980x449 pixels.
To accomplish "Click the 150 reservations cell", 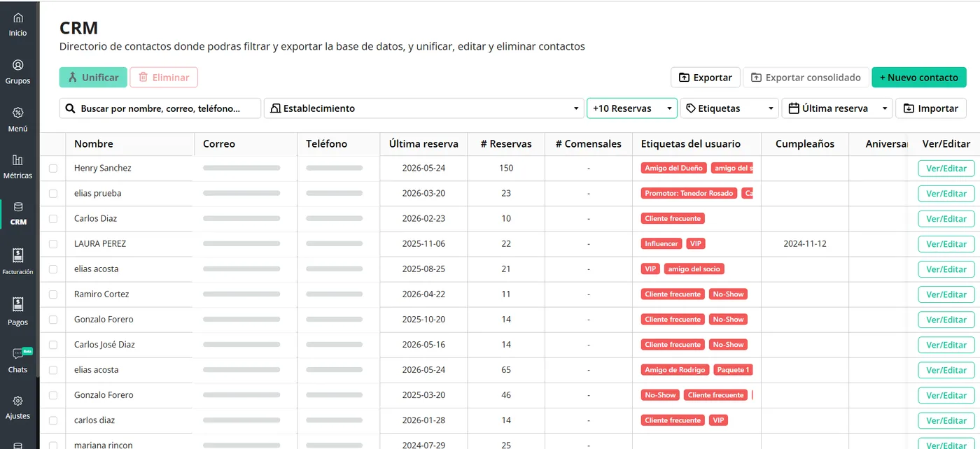I will (506, 169).
